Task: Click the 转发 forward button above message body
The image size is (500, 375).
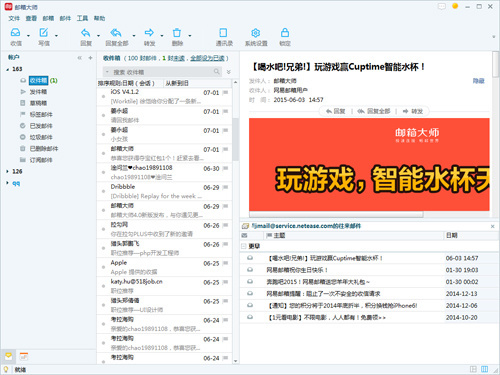Action: point(413,111)
